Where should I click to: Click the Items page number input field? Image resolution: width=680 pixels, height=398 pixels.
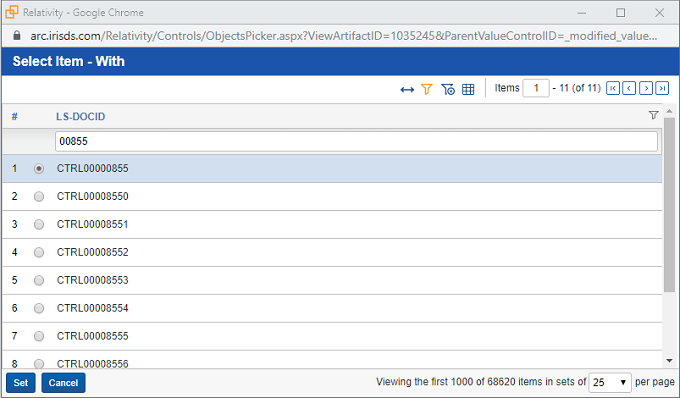pos(536,88)
